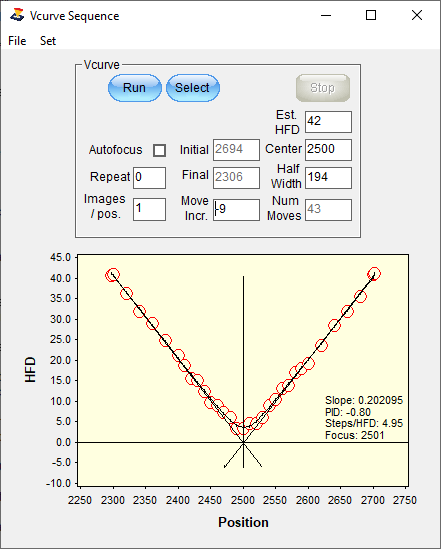Viewport: 441px width, 549px height.
Task: Select the Repeat count field
Action: (149, 178)
